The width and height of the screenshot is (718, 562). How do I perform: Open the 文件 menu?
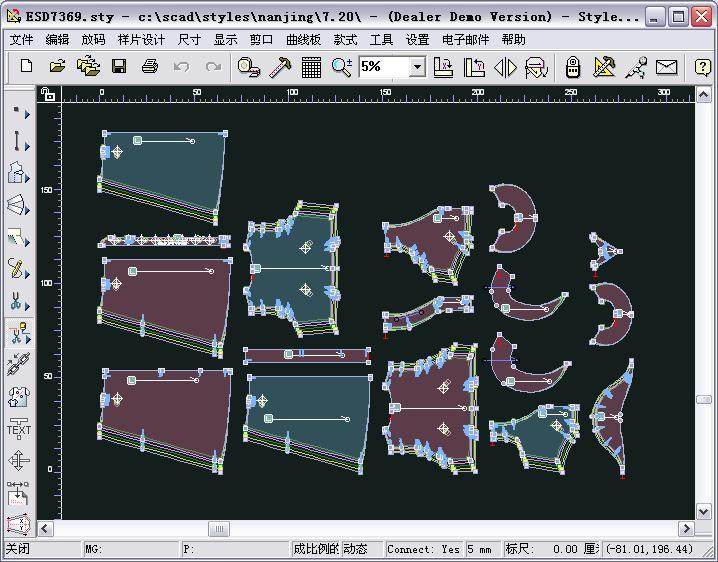pos(22,40)
